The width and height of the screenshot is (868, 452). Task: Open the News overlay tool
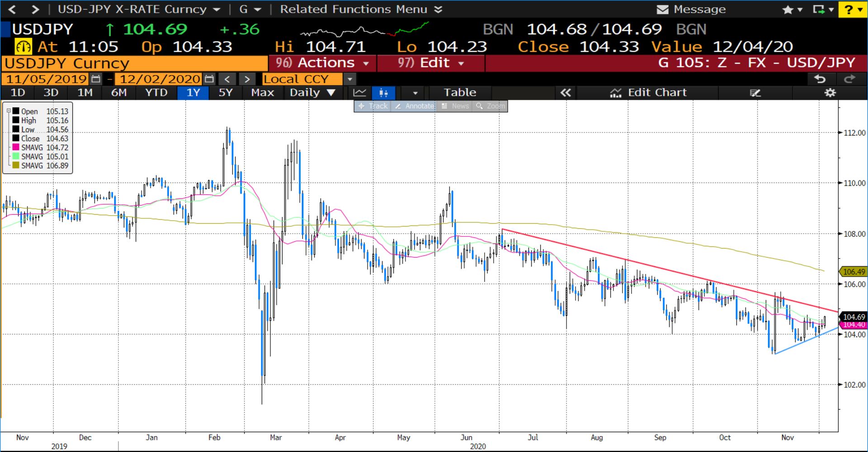pyautogui.click(x=454, y=106)
